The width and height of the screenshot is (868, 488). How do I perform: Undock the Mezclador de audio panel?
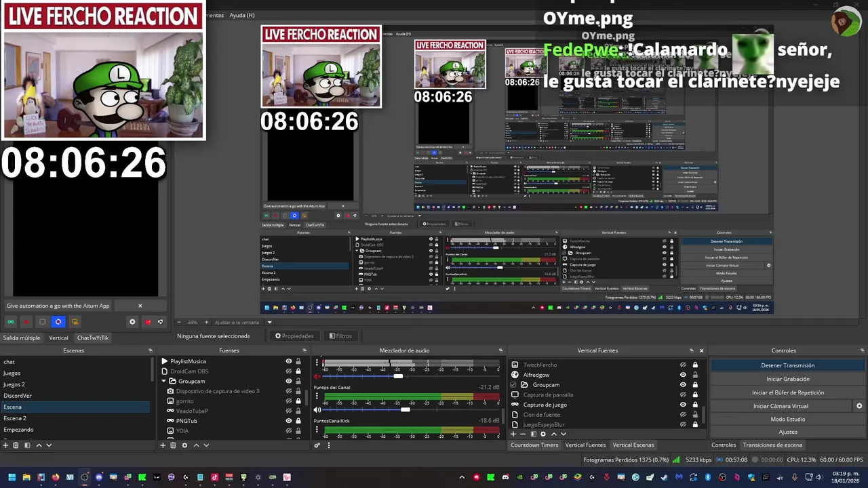click(501, 350)
